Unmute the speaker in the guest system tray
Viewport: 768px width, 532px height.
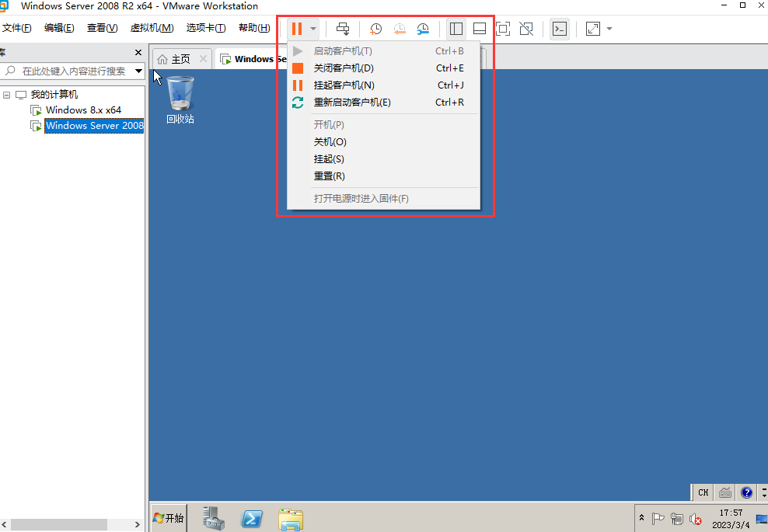(696, 519)
